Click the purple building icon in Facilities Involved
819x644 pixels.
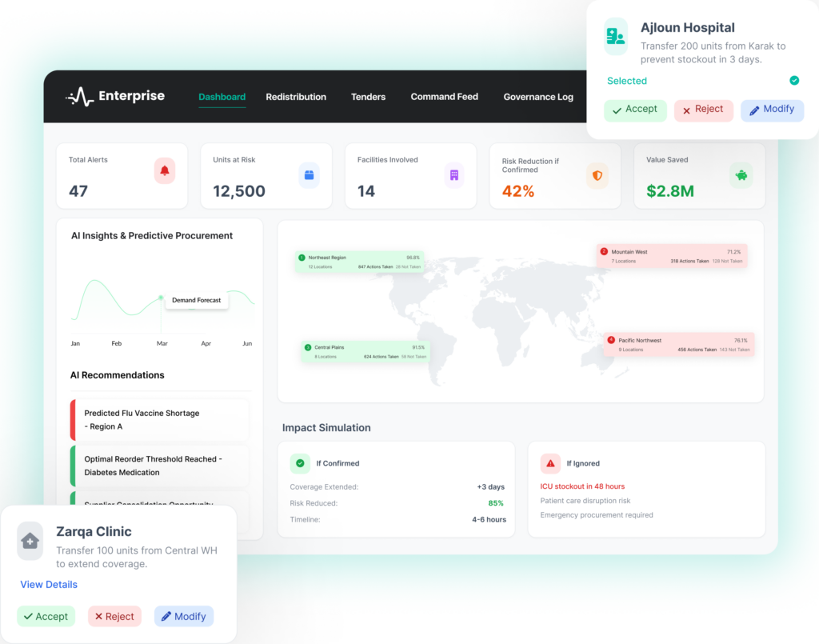(x=453, y=174)
